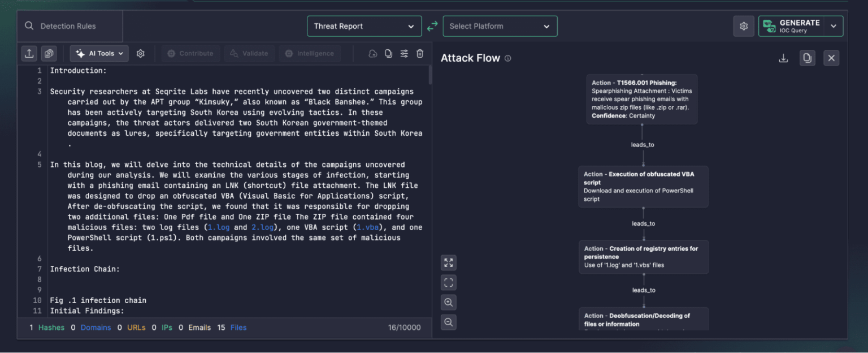Copy editor content with copy icon

(x=388, y=53)
